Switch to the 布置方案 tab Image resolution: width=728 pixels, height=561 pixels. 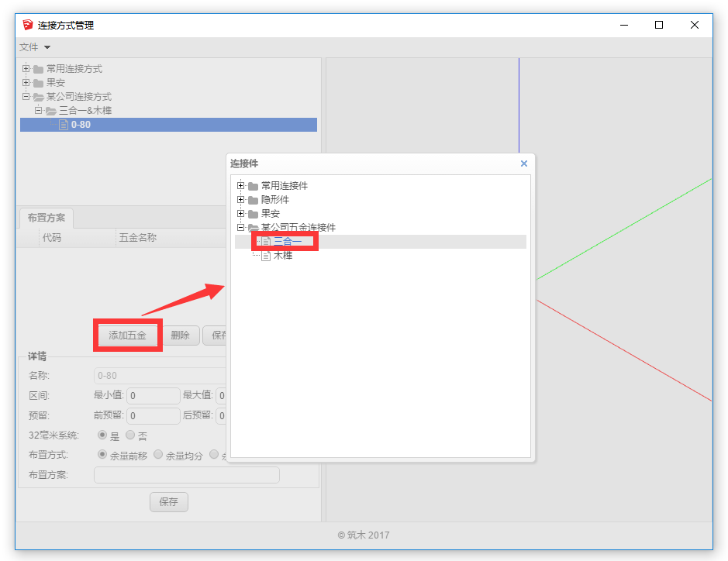[47, 218]
